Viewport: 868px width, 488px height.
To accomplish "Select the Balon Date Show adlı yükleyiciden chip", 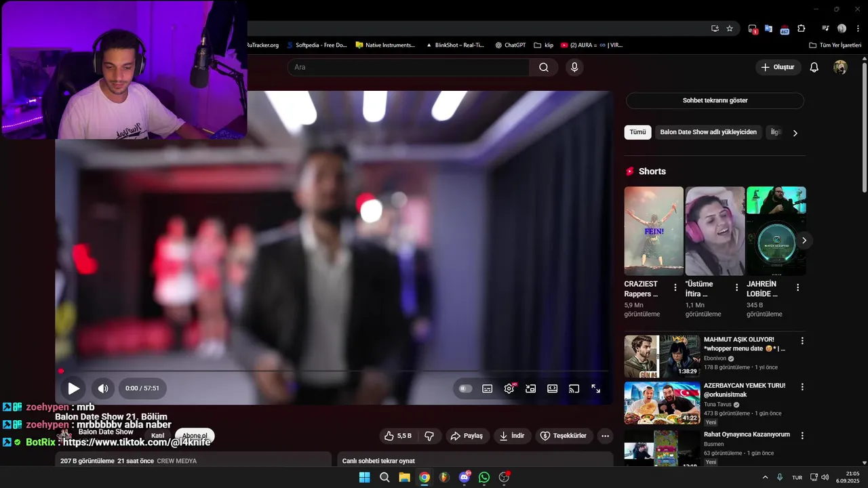I will point(708,132).
